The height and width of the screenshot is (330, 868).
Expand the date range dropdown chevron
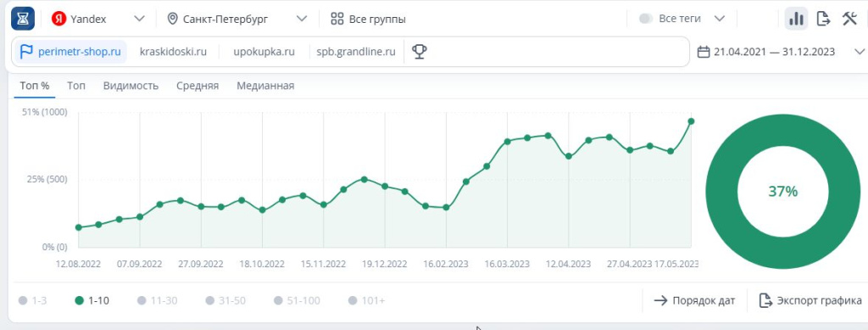tap(860, 52)
